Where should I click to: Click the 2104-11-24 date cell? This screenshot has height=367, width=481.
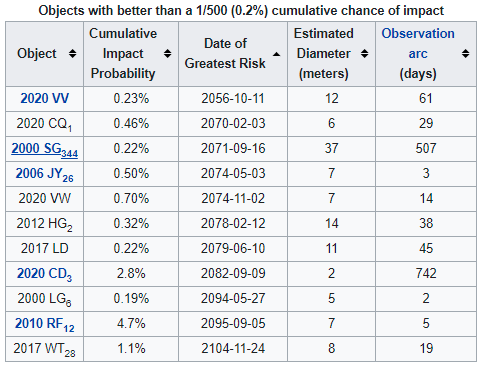[233, 349]
